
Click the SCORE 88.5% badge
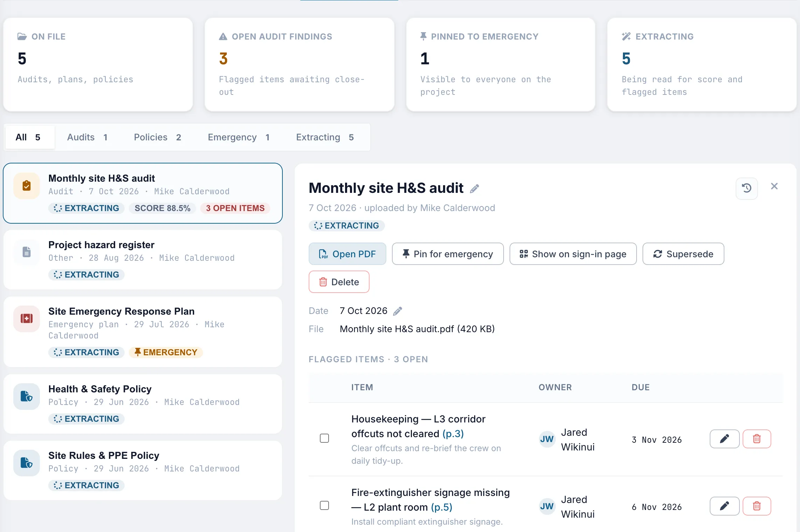click(x=162, y=208)
